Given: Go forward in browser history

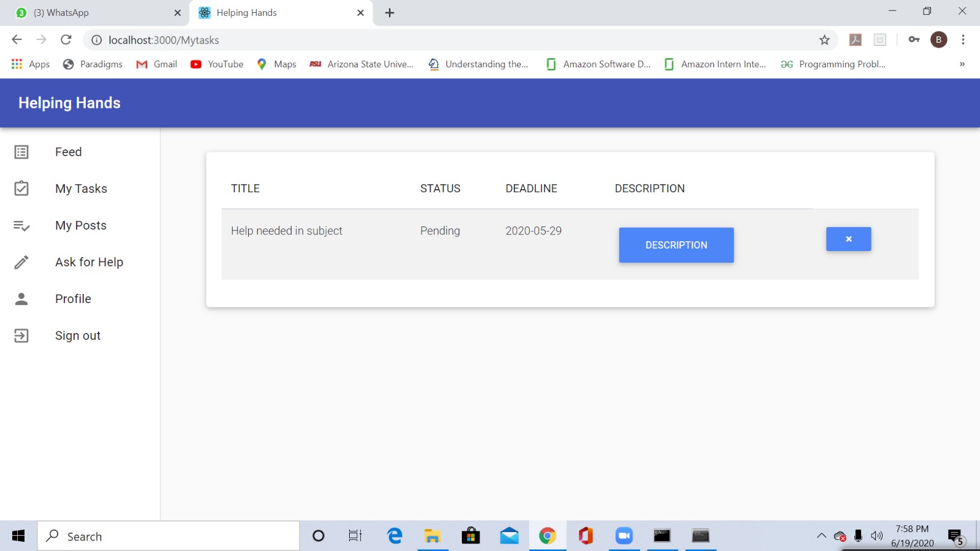Looking at the screenshot, I should (x=41, y=40).
